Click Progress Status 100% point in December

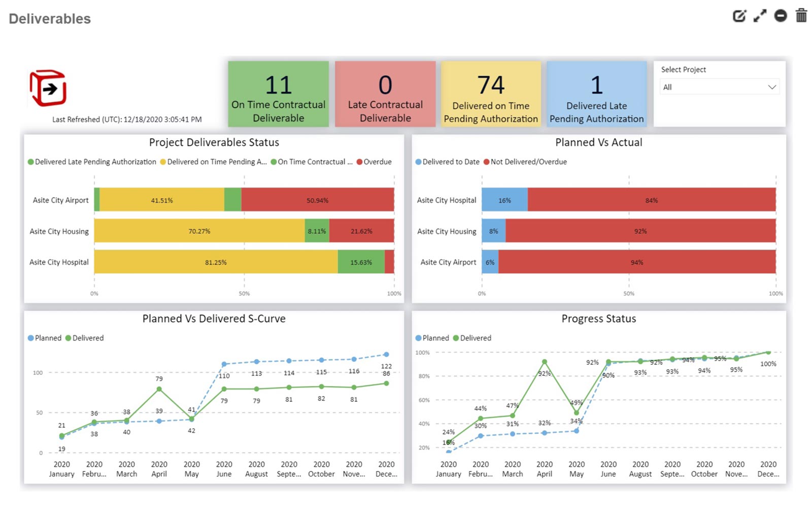[x=768, y=352]
